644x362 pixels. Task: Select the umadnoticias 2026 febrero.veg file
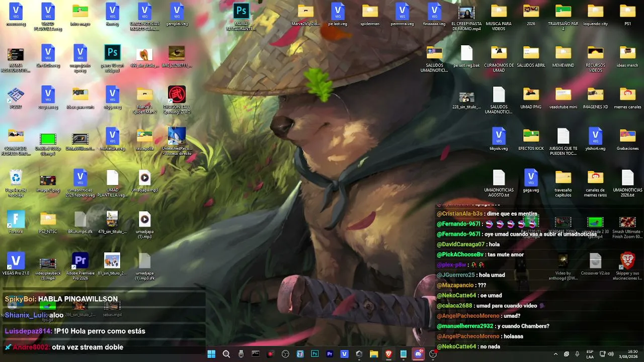point(80,184)
